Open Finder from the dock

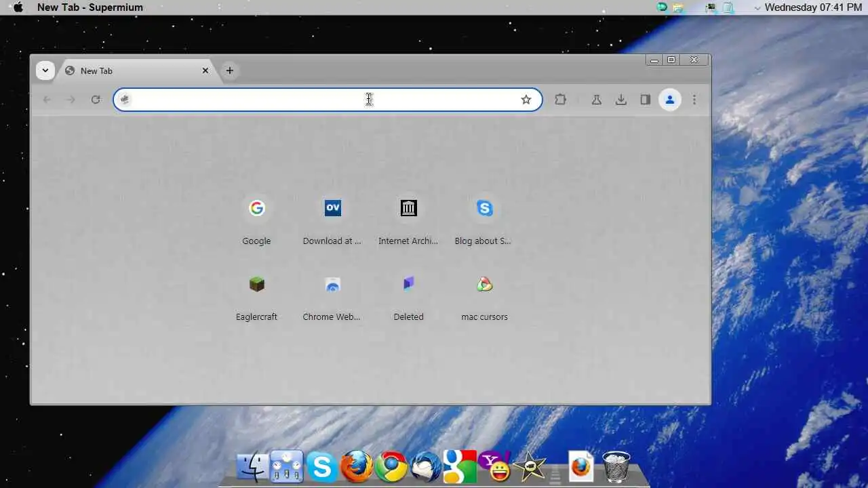(x=252, y=467)
